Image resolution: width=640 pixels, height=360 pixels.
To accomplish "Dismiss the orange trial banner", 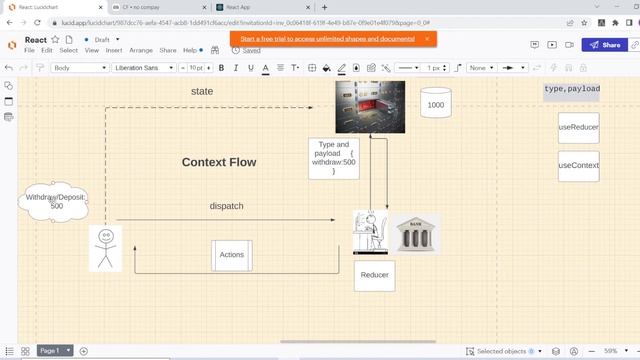I will click(427, 39).
